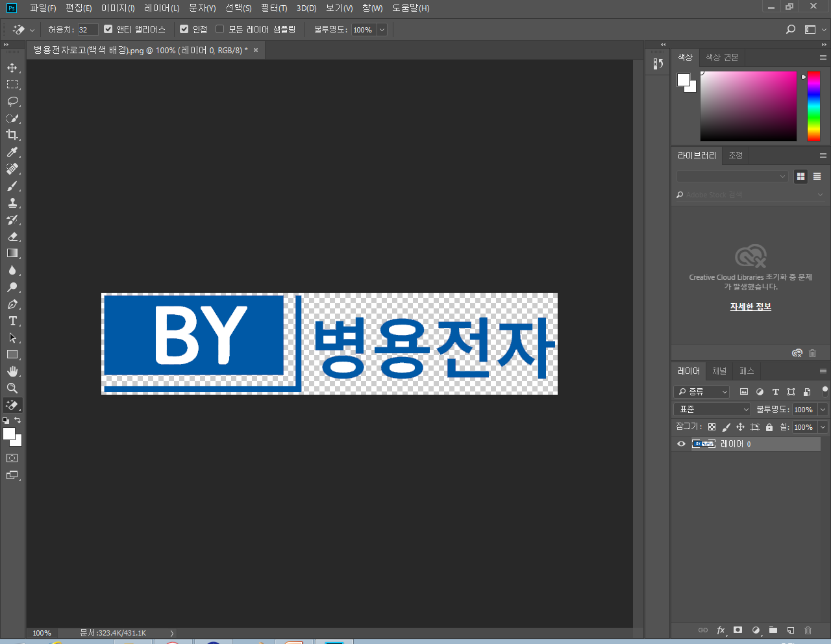Select the Blur droplet tool
Screen dimensions: 831x644
[12, 270]
